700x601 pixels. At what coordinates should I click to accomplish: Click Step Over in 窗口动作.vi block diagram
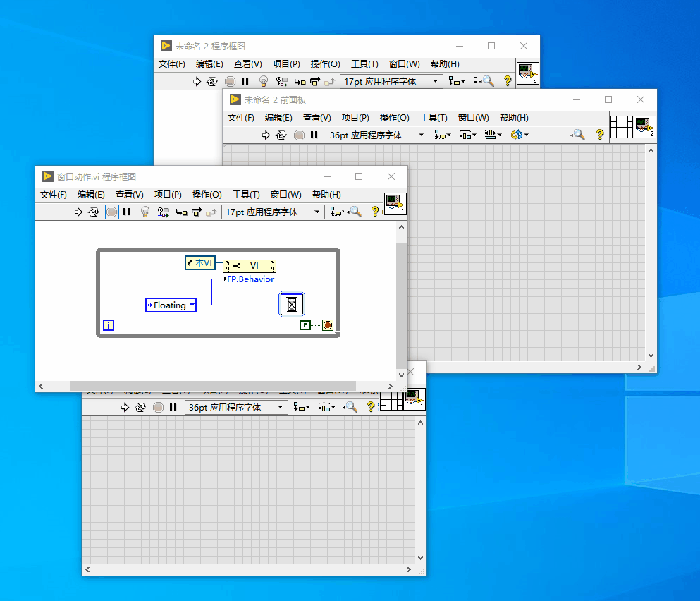pos(197,212)
